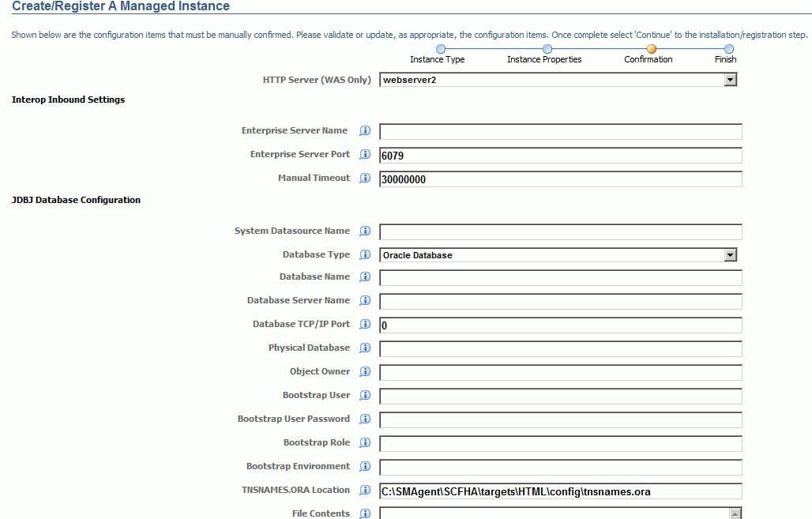812x519 pixels.
Task: Open the HTTP Server (WAS Only) dropdown
Action: [x=731, y=80]
